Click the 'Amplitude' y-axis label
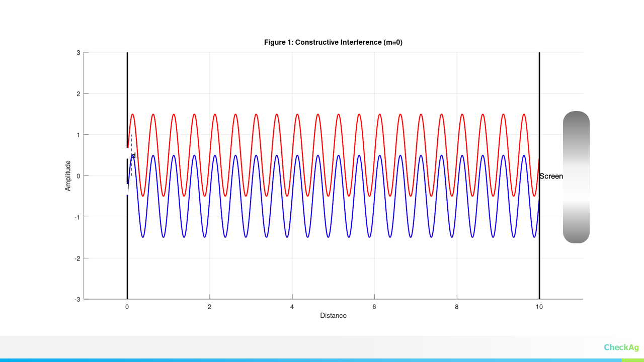Screen dimensions: 644x362 [68, 176]
